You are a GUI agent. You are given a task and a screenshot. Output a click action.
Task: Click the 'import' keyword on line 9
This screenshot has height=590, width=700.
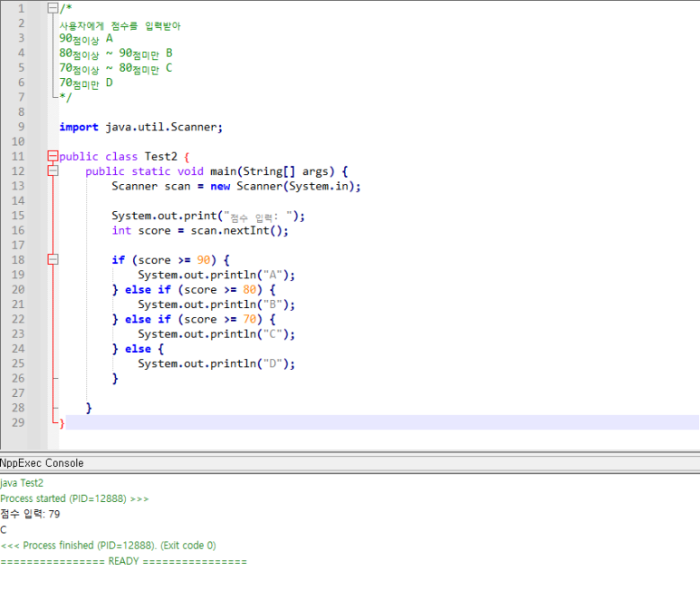[x=79, y=127]
